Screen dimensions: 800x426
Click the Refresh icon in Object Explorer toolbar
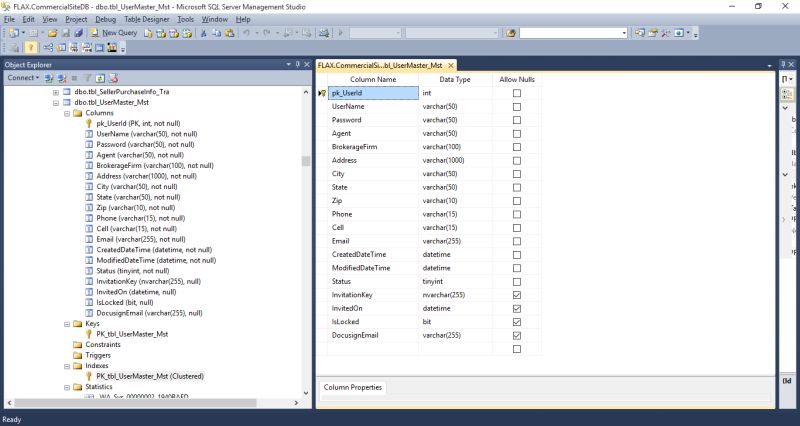click(x=100, y=78)
